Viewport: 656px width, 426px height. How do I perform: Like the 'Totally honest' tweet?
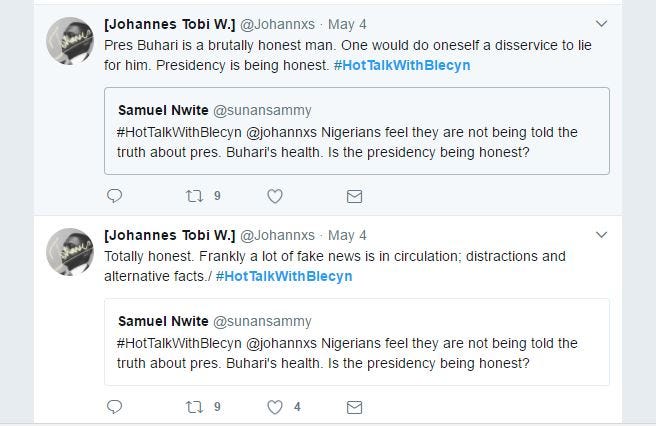click(x=274, y=407)
